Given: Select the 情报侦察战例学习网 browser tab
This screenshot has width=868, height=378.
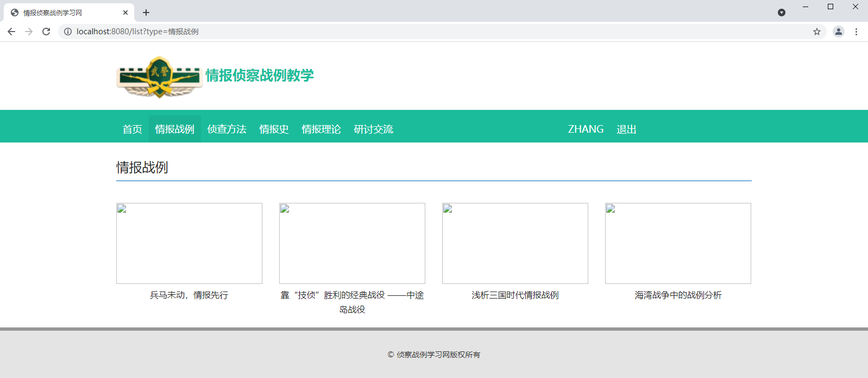Looking at the screenshot, I should 69,13.
